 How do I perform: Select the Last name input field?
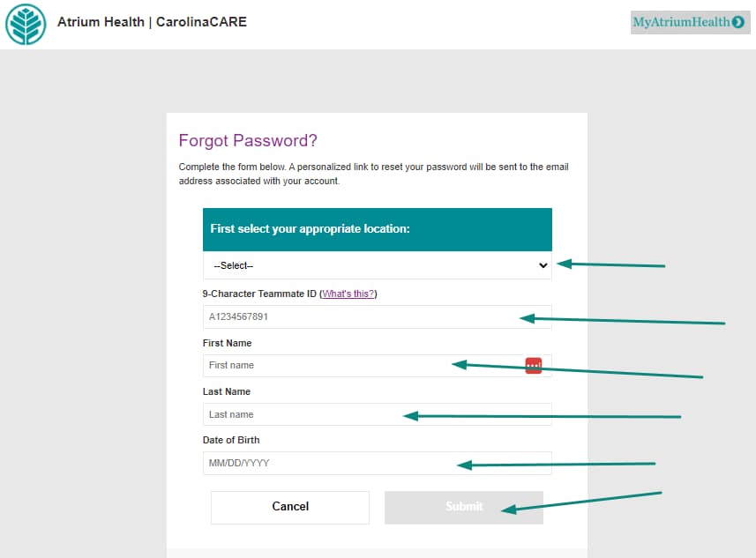click(x=377, y=414)
